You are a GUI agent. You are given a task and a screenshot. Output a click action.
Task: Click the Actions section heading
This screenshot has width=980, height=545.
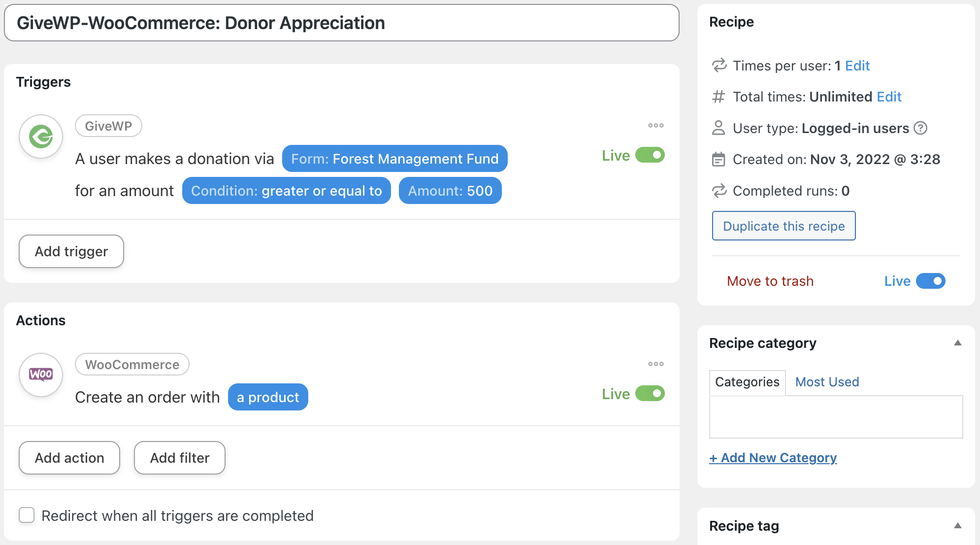coord(41,320)
